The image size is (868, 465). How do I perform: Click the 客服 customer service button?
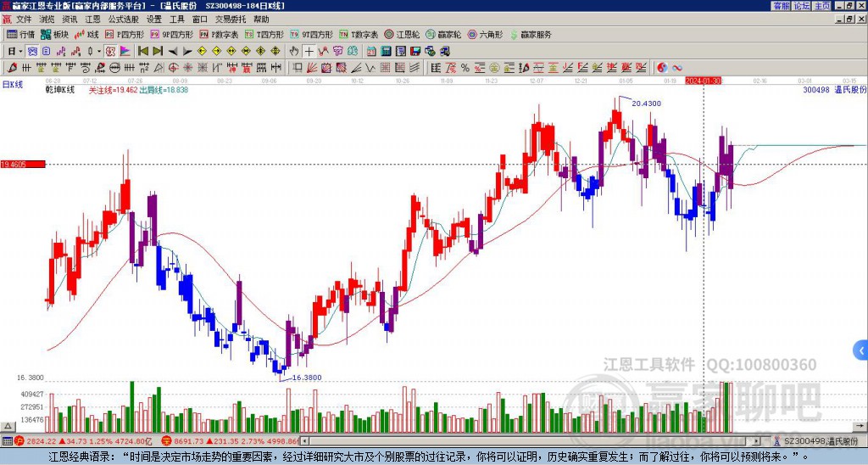coord(782,6)
